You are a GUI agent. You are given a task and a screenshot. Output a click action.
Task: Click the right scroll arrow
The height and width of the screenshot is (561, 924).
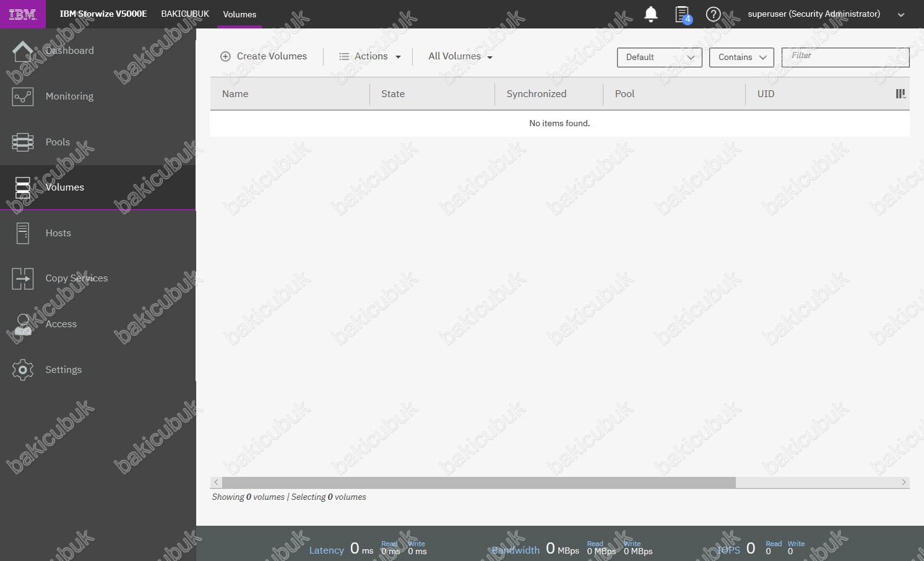pos(904,482)
